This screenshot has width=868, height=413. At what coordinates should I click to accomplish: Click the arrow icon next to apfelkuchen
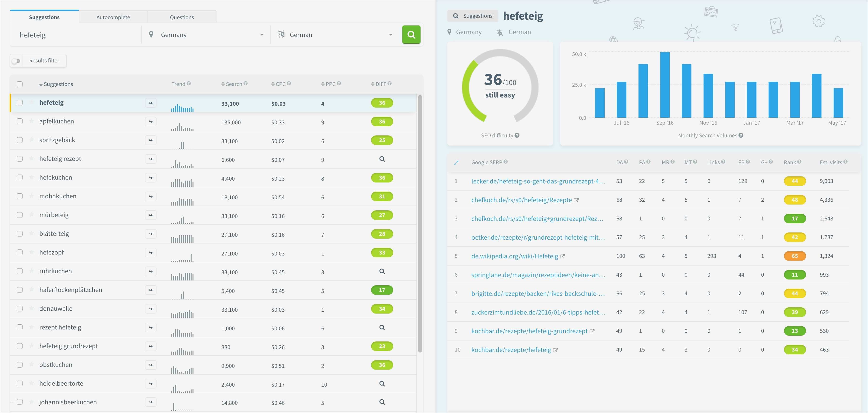(151, 121)
